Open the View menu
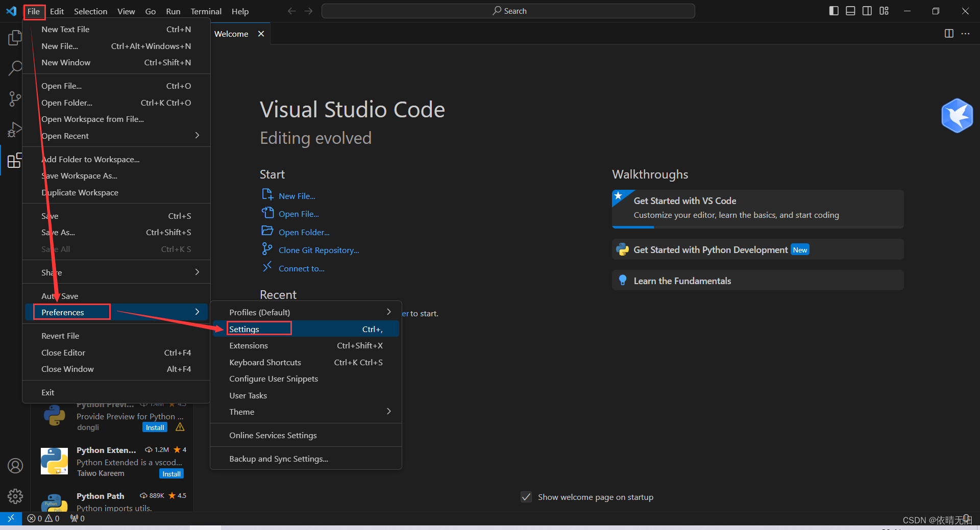 [126, 11]
